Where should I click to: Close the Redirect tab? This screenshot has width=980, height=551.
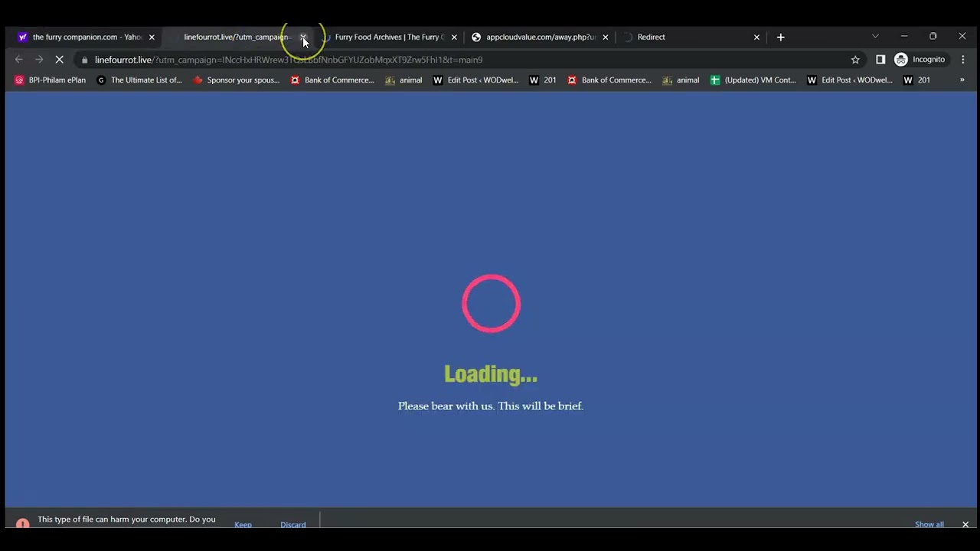(756, 37)
